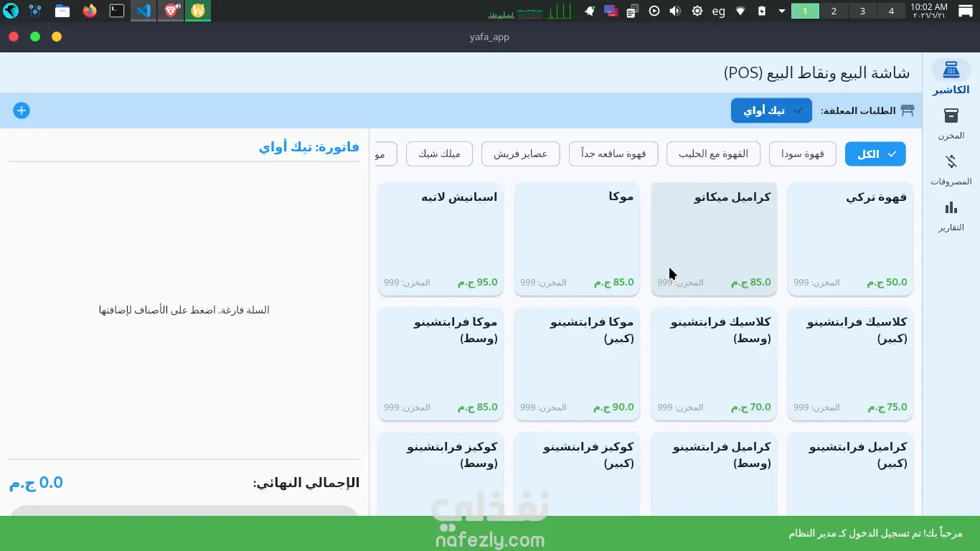Add كوكيز فرابتشينو (كبير) to the cart
The width and height of the screenshot is (980, 551).
click(x=577, y=474)
